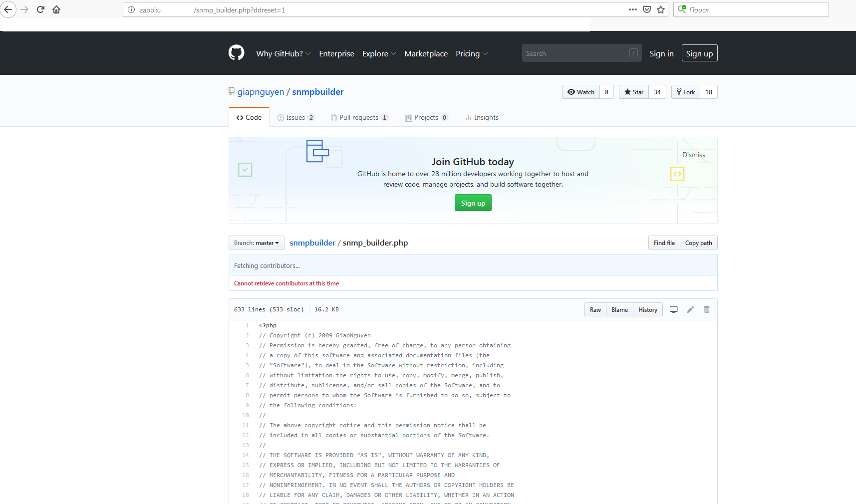Open the Blame view
This screenshot has width=856, height=504.
tap(620, 309)
